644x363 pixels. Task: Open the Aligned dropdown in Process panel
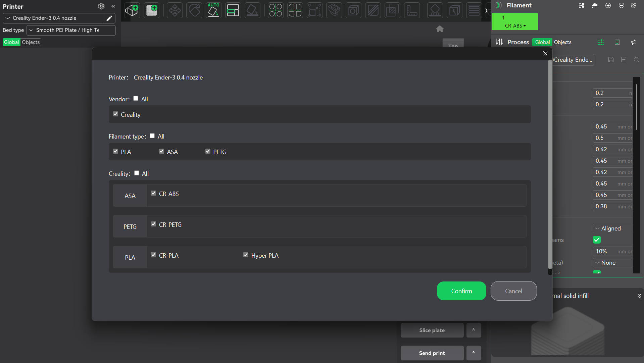(x=613, y=228)
